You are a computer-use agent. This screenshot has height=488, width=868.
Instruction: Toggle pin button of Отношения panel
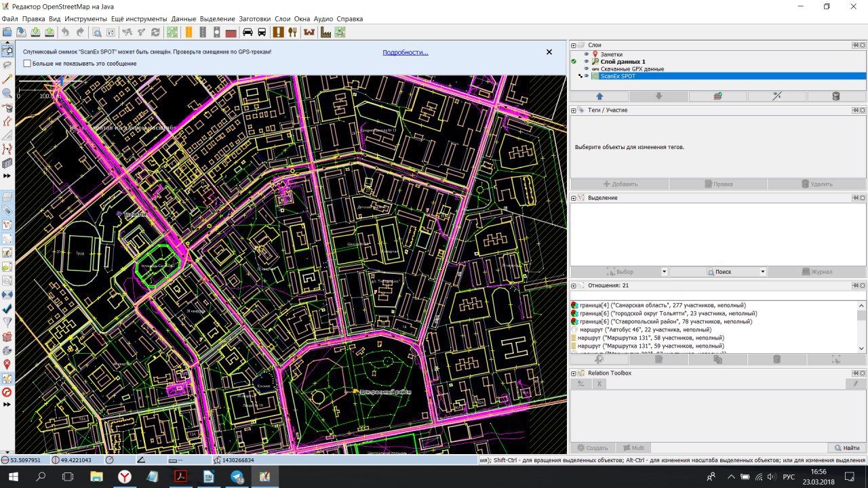pyautogui.click(x=855, y=285)
